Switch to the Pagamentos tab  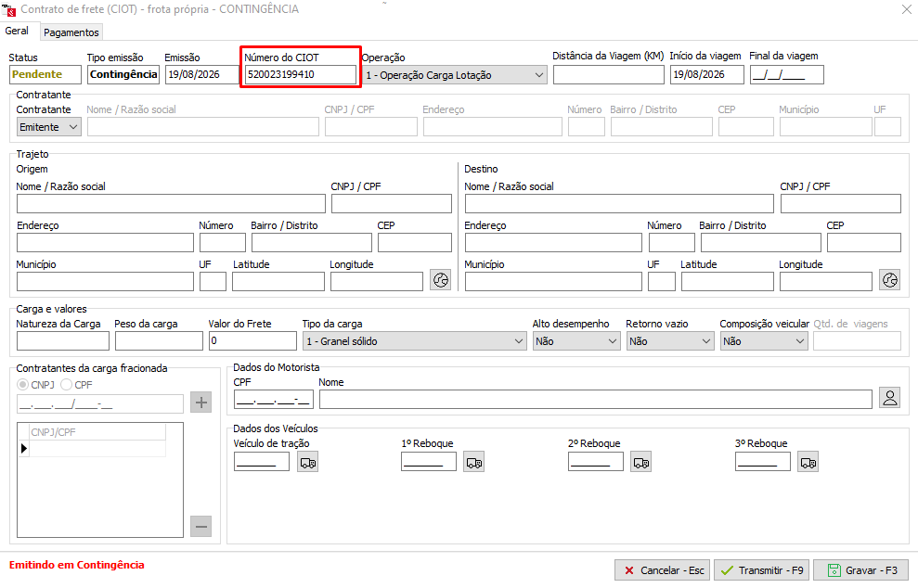pyautogui.click(x=71, y=32)
